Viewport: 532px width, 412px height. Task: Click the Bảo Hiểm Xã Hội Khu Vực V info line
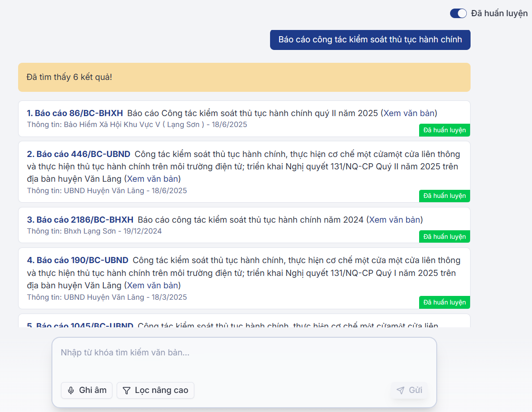(137, 125)
